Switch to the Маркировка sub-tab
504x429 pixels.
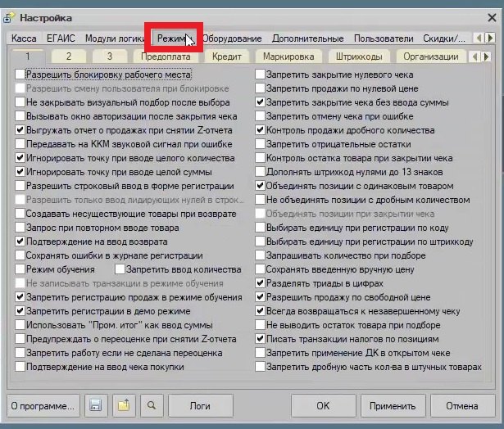coord(288,56)
